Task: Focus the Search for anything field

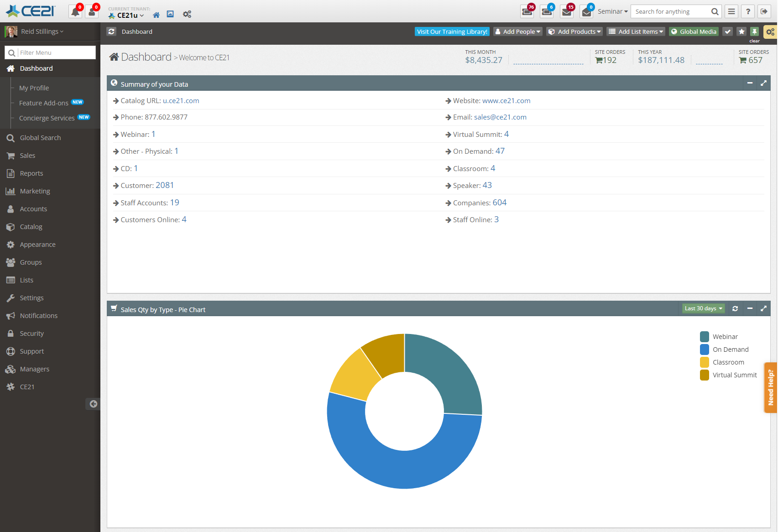Action: [671, 12]
